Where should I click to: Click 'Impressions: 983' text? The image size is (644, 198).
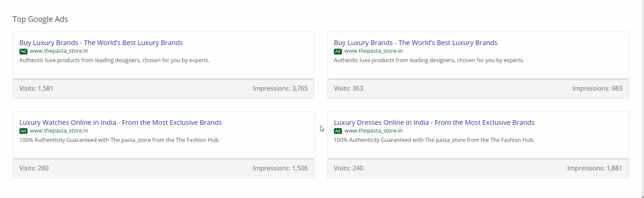click(597, 89)
